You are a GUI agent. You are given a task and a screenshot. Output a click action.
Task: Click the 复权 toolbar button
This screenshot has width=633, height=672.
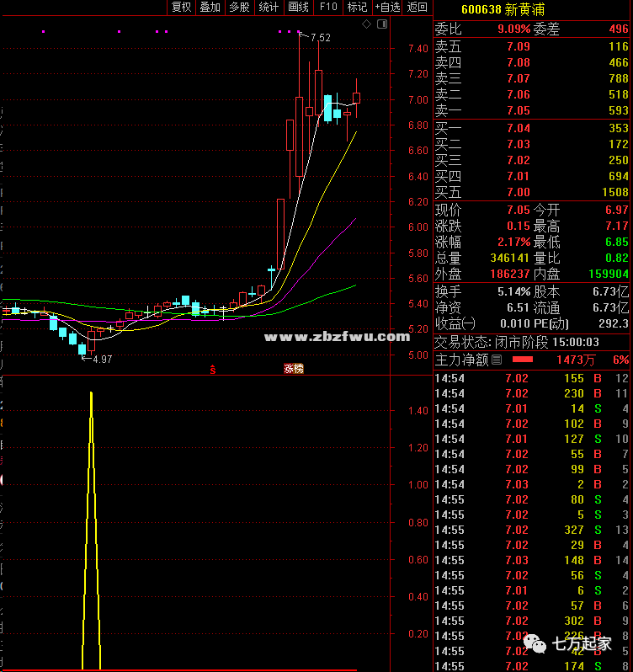tap(181, 8)
